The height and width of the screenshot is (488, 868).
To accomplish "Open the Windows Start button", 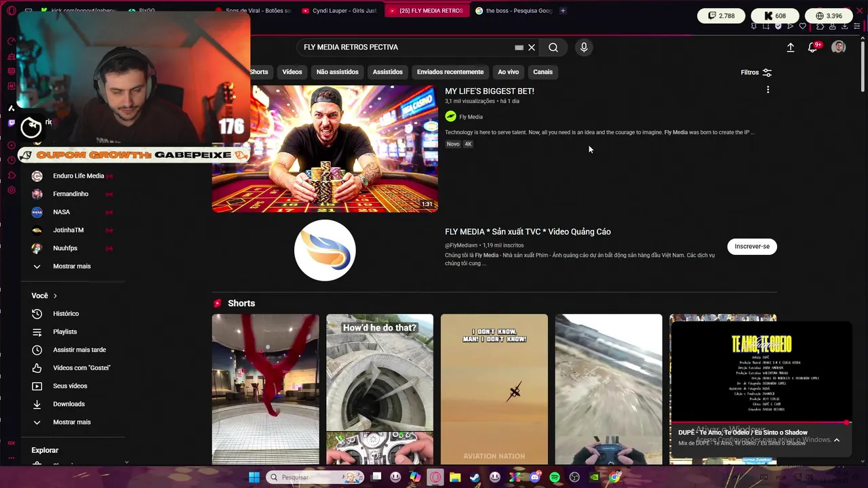I will pyautogui.click(x=254, y=477).
